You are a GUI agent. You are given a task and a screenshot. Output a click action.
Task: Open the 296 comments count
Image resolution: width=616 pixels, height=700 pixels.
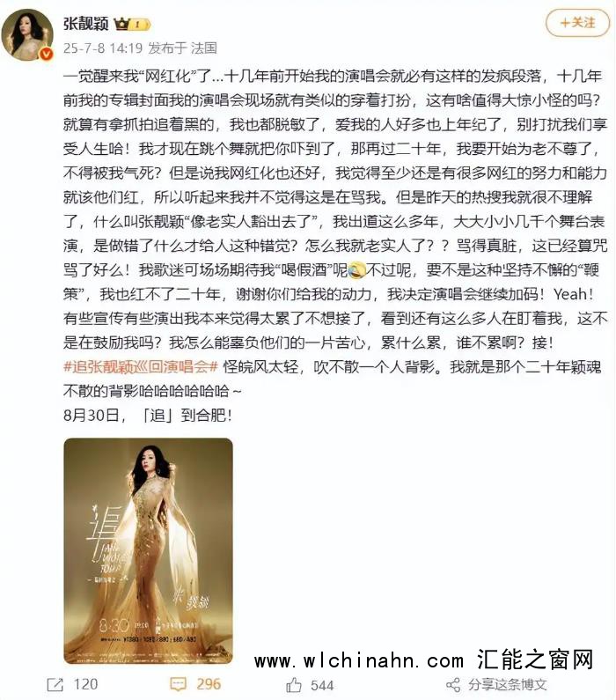click(209, 684)
